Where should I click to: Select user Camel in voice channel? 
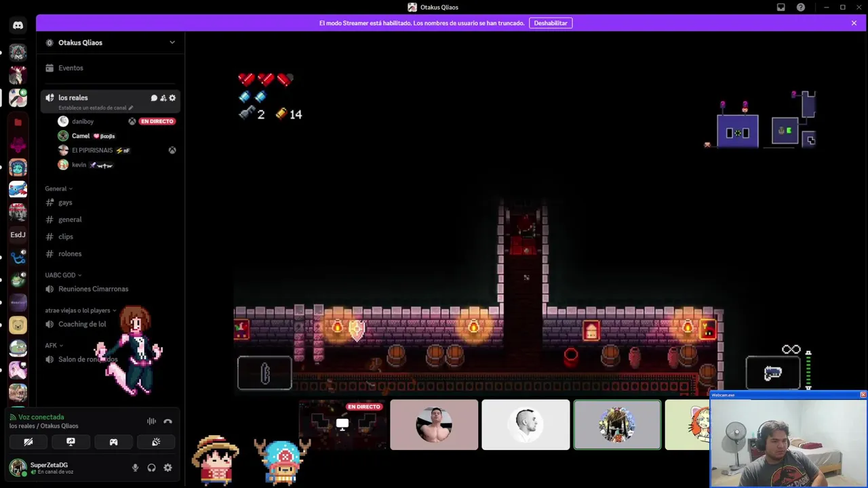click(x=81, y=136)
